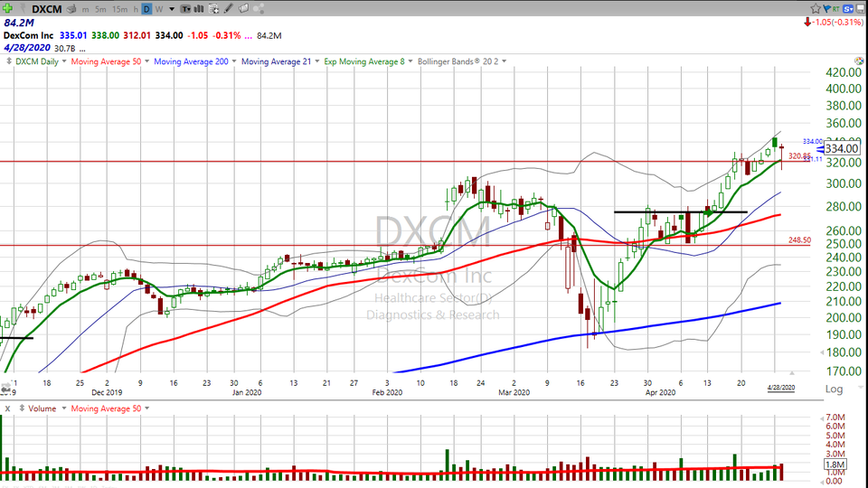The height and width of the screenshot is (488, 868).
Task: Select the pencil drawing tool icon
Action: click(228, 9)
